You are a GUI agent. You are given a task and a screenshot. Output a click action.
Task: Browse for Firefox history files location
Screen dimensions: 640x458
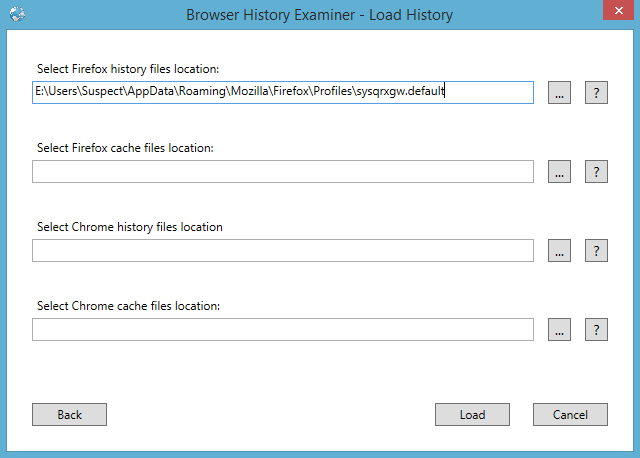(559, 93)
